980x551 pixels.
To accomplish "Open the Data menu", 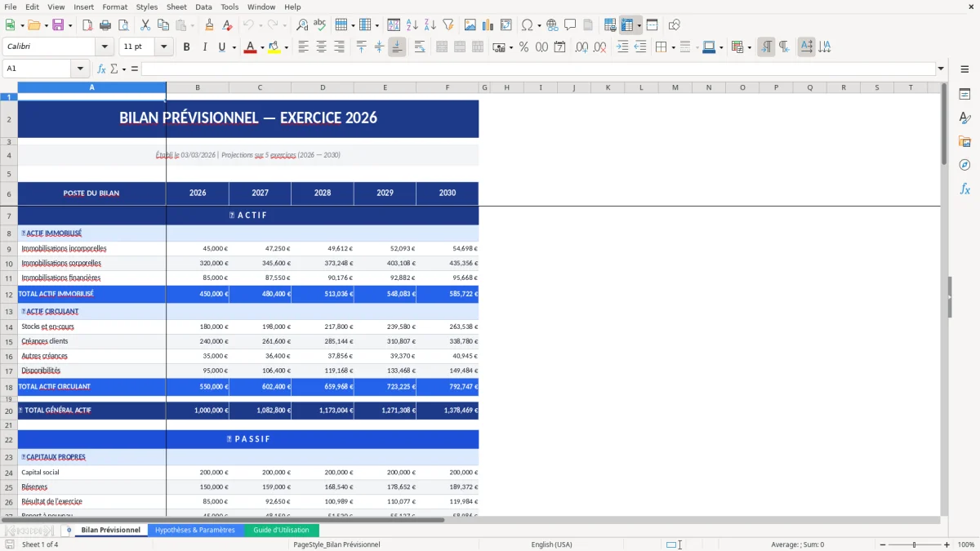I will tap(203, 7).
